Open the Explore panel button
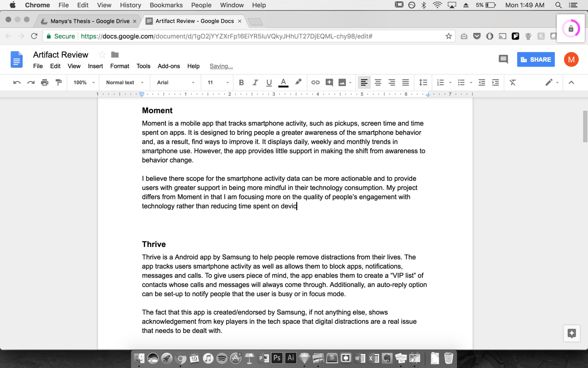 pos(571,333)
